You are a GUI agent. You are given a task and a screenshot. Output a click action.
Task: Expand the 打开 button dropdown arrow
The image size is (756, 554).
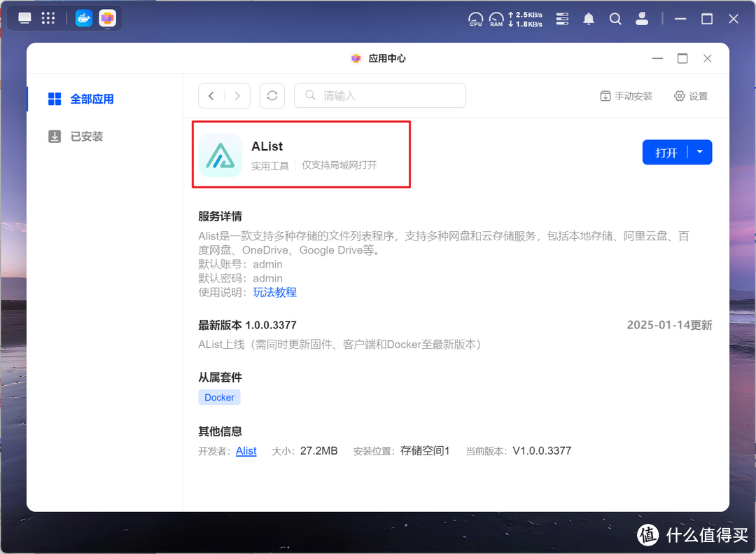click(x=699, y=152)
